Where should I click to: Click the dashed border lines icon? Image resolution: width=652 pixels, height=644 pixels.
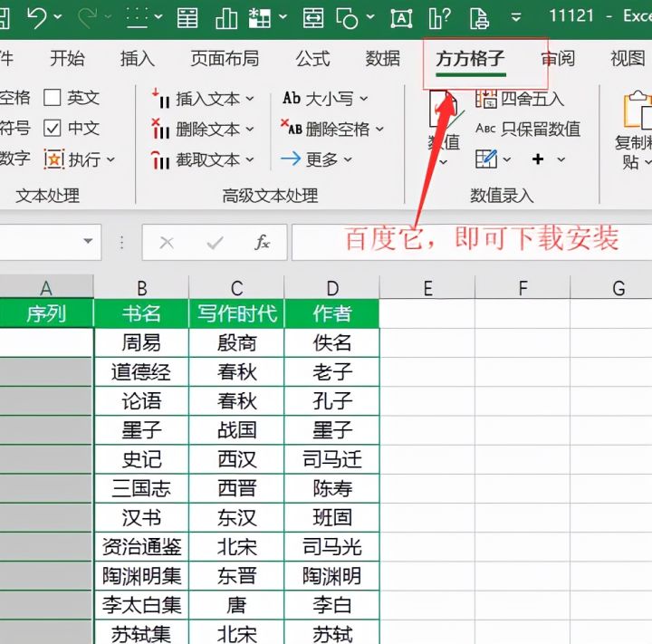138,17
